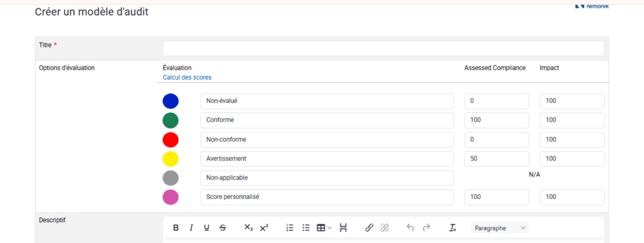Apply superscript formatting
The height and width of the screenshot is (243, 644).
264,228
